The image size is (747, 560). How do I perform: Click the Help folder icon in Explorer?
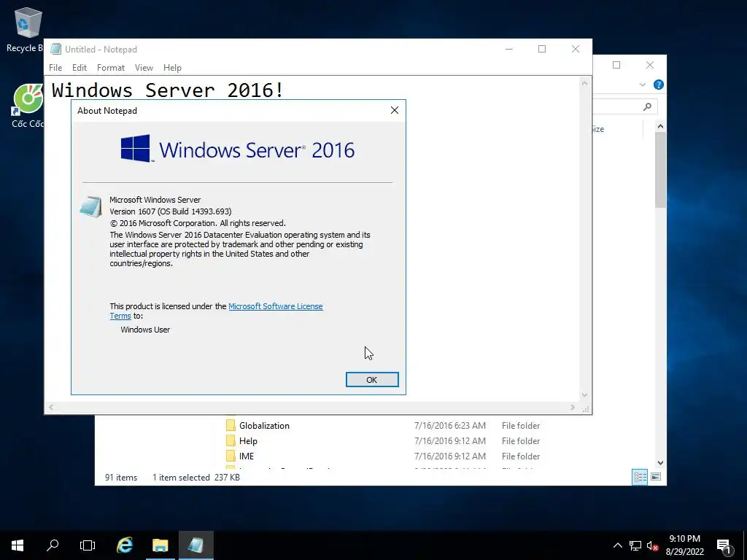pyautogui.click(x=231, y=440)
